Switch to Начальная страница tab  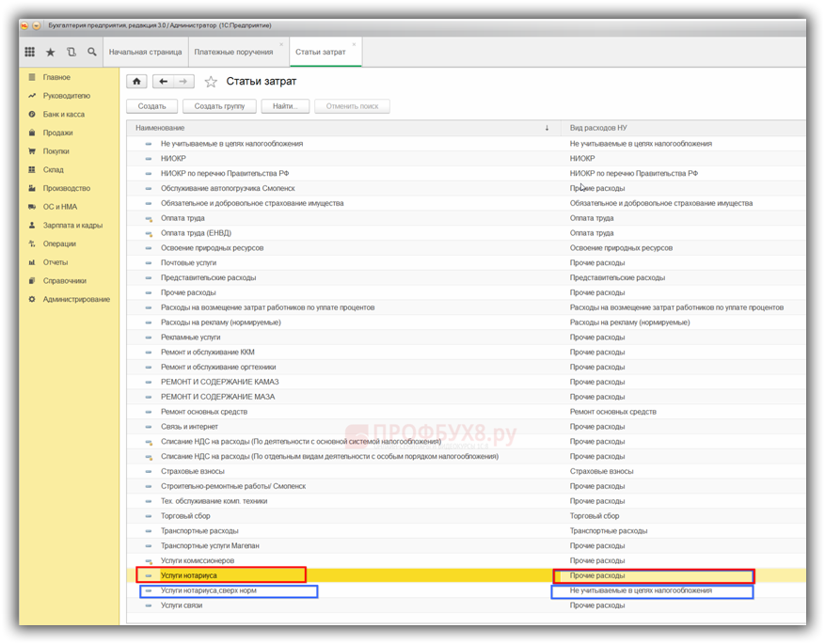[145, 53]
